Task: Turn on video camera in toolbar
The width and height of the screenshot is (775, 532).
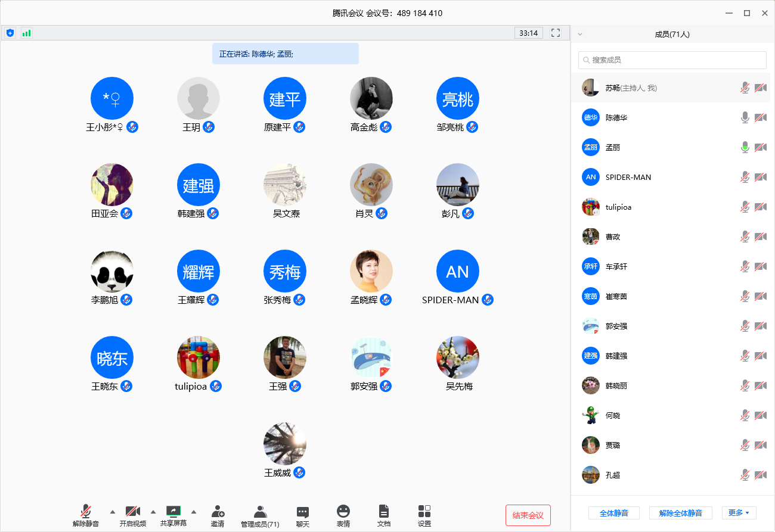Action: click(x=132, y=512)
